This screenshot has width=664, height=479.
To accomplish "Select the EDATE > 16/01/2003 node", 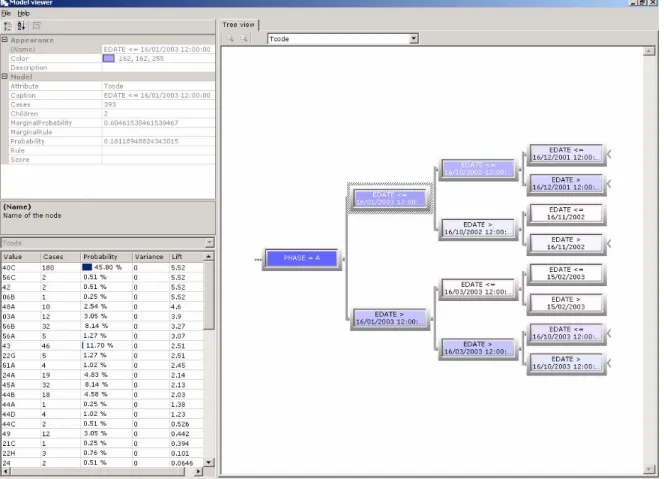I will tap(390, 318).
